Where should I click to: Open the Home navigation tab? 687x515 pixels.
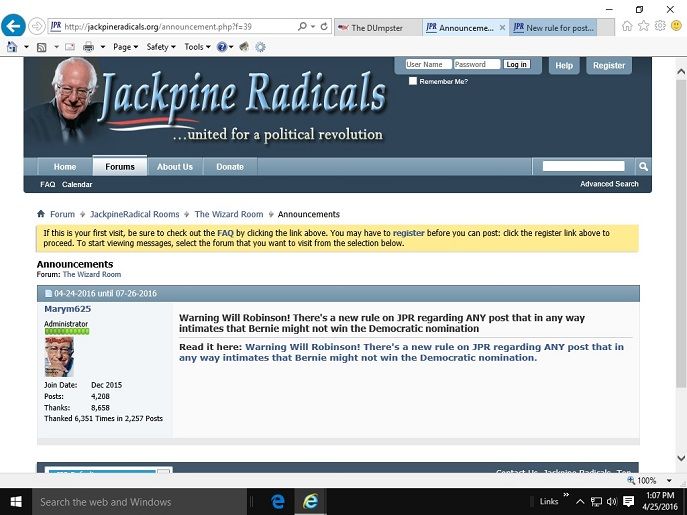65,167
